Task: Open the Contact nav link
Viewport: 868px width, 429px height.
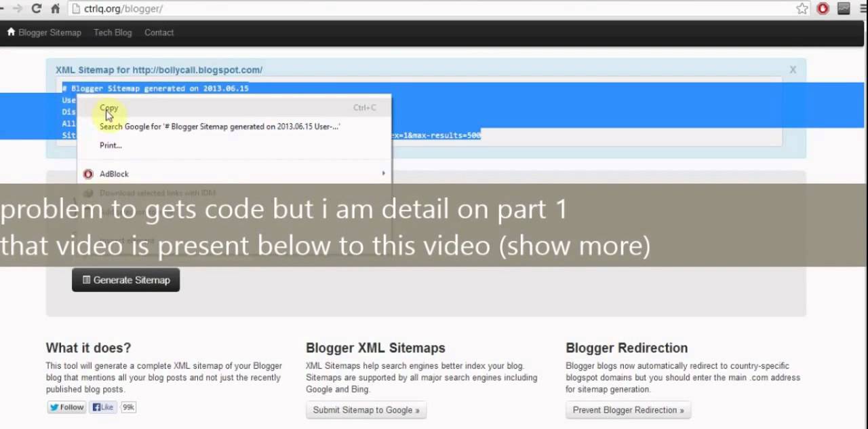Action: pos(159,33)
